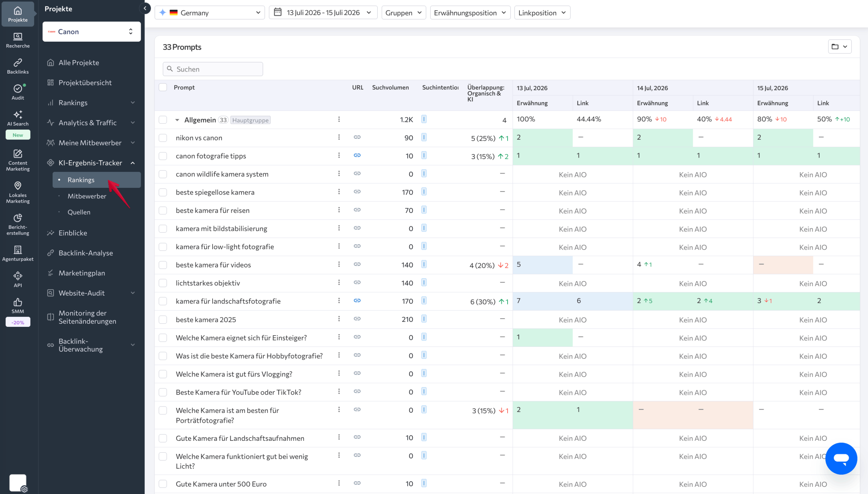Click the Suchen prompt search field
Viewport: 868px width, 494px height.
(213, 69)
